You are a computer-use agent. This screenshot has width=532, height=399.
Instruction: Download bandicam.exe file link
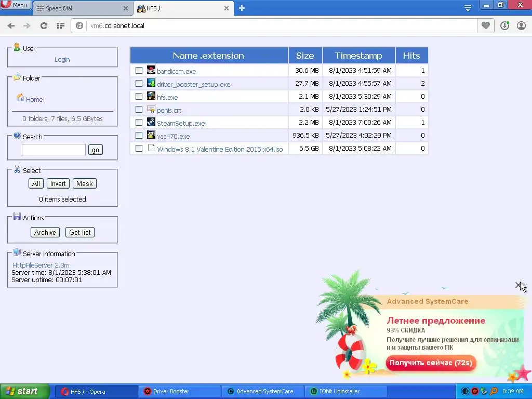point(177,72)
